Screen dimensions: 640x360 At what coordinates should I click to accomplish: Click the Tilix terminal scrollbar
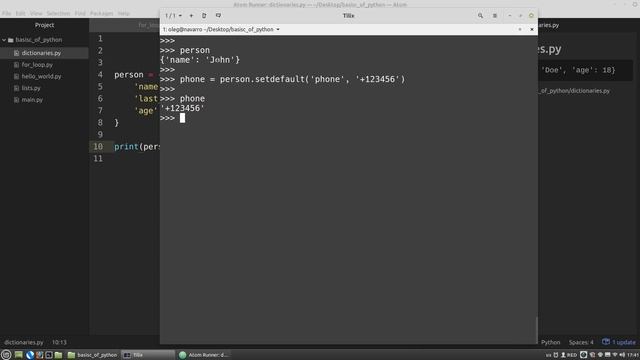coord(536,330)
